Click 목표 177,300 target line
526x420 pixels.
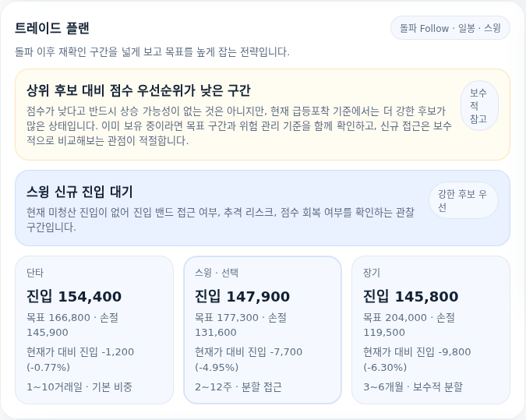tap(241, 325)
